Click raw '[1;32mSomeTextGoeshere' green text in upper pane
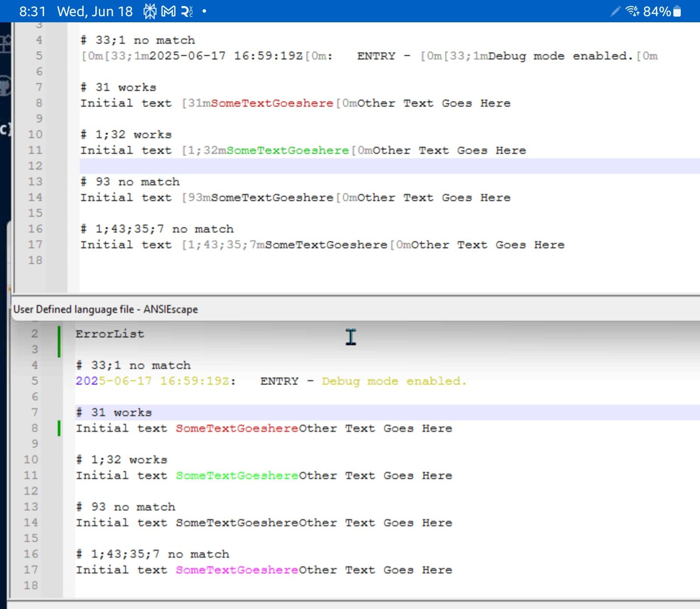The image size is (700, 609). tap(266, 150)
